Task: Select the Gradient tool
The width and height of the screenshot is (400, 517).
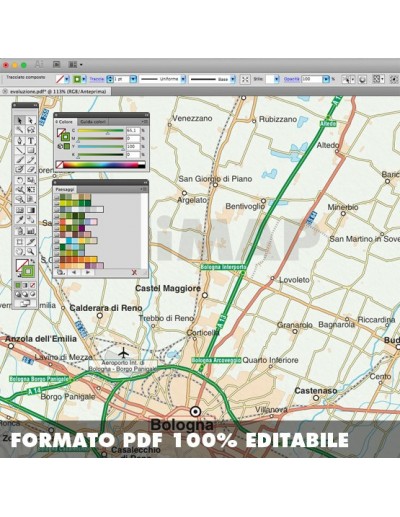Action: [x=30, y=210]
